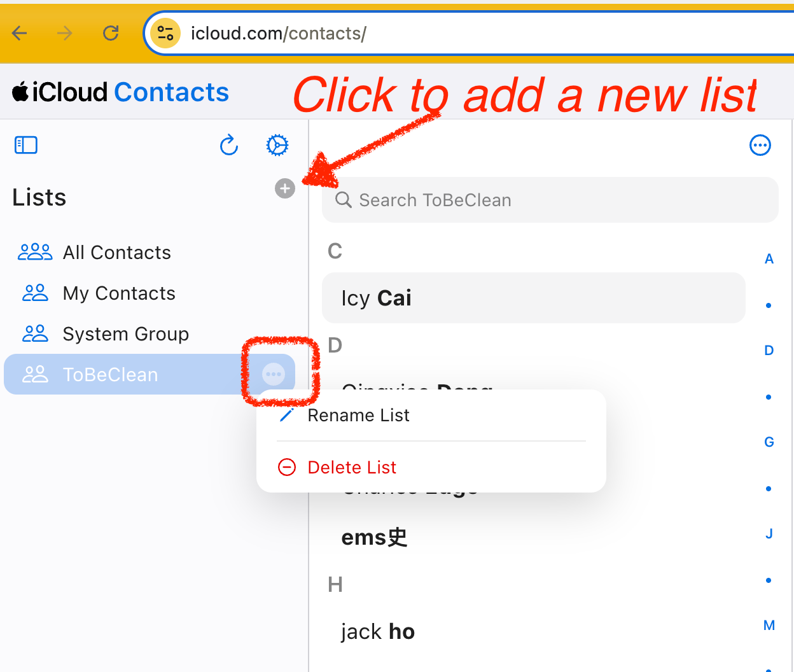
Task: Click the My Contacts group icon
Action: coord(35,293)
